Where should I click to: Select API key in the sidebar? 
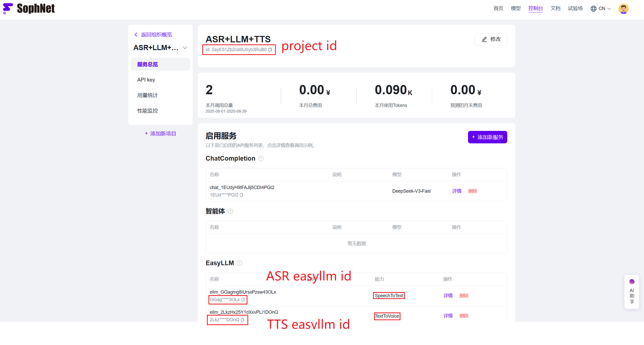(x=160, y=80)
